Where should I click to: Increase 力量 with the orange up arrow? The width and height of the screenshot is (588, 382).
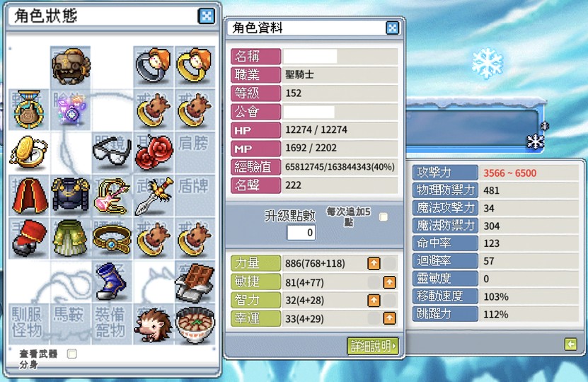pyautogui.click(x=374, y=264)
